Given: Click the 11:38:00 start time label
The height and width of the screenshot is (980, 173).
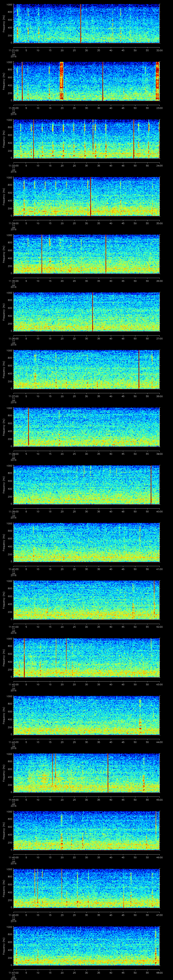Looking at the screenshot, I should click(x=14, y=454).
